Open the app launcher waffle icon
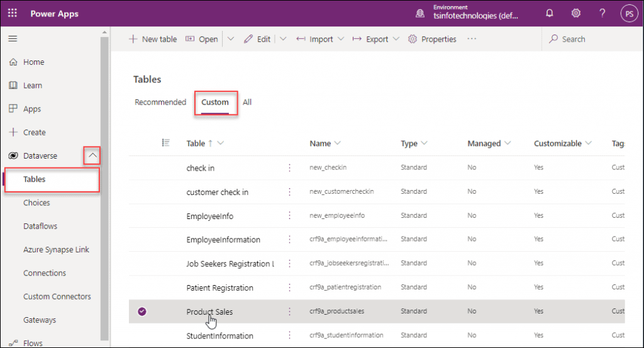This screenshot has height=348, width=644. tap(13, 13)
